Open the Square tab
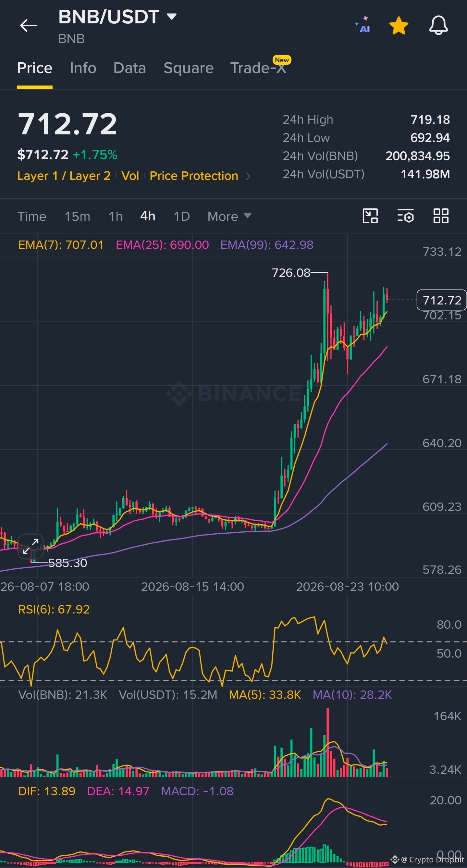This screenshot has width=467, height=868. click(188, 68)
